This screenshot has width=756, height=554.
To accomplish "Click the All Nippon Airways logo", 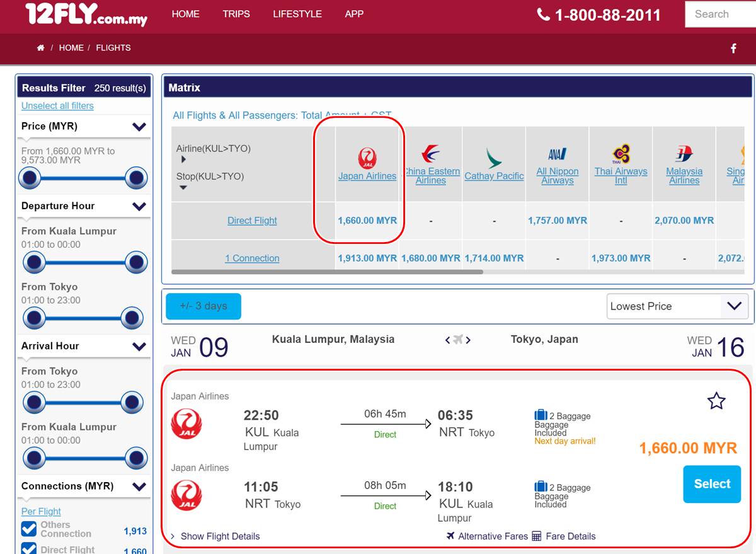I will pyautogui.click(x=558, y=154).
